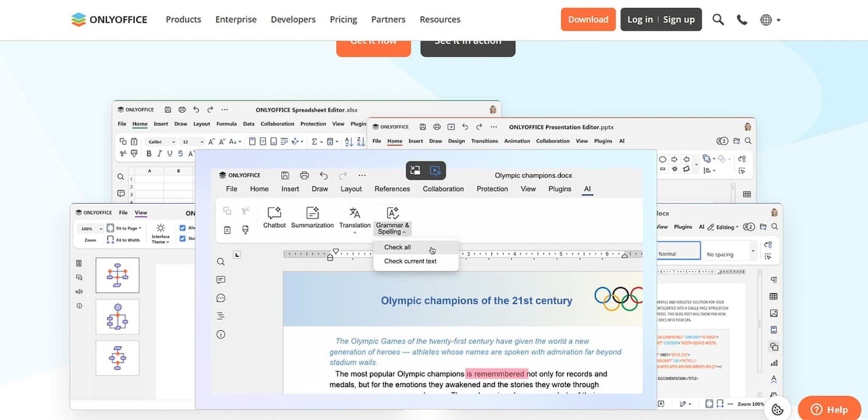Image resolution: width=868 pixels, height=420 pixels.
Task: Open the website search magnifier icon
Action: 718,20
